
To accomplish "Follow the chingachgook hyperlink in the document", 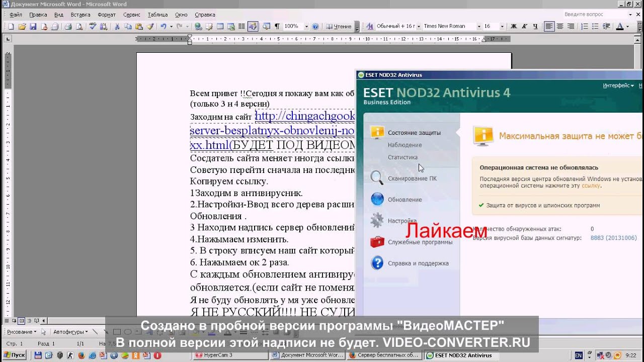I will coord(305,117).
